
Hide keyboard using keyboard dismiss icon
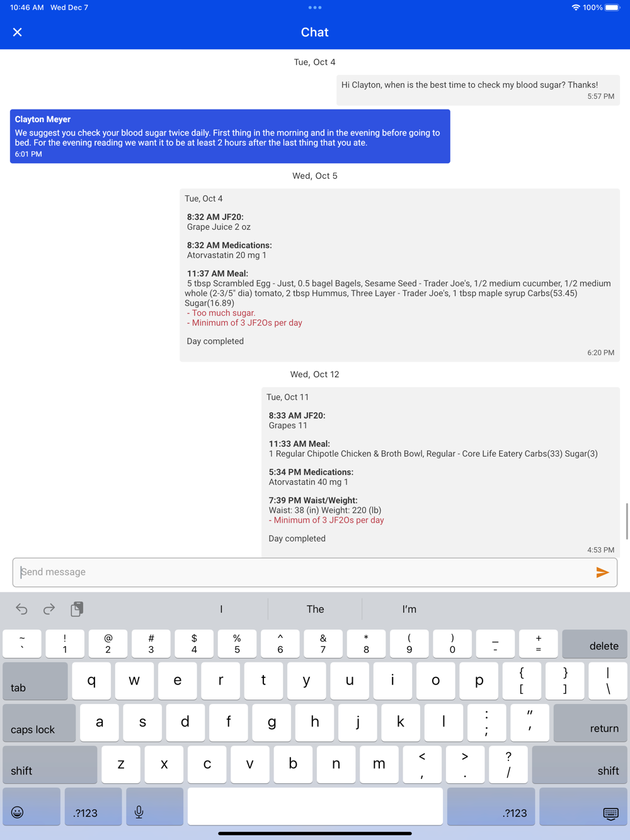(x=583, y=807)
